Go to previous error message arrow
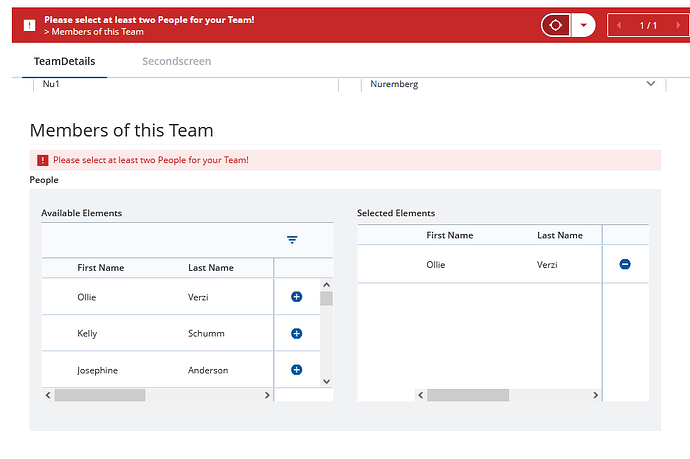 coord(619,25)
